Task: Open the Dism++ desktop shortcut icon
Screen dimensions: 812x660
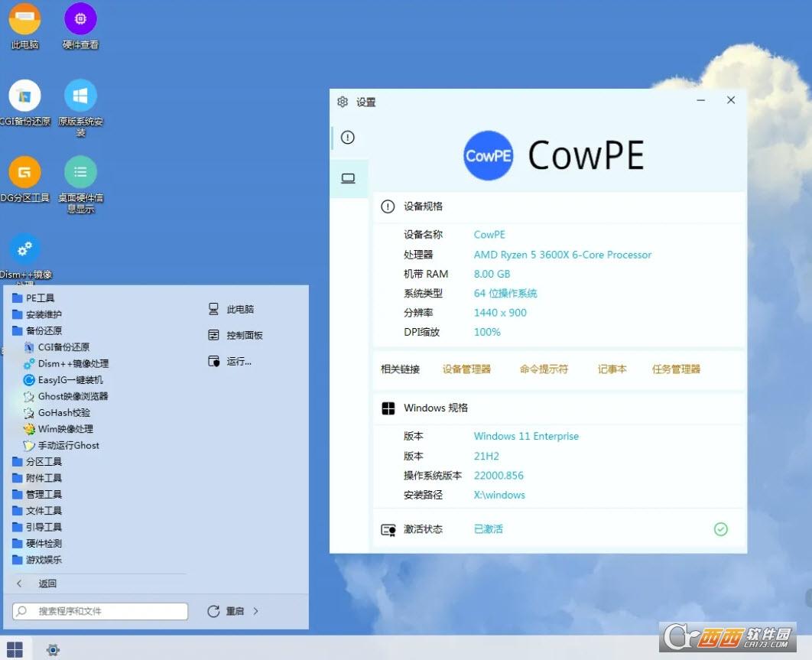Action: pos(24,258)
